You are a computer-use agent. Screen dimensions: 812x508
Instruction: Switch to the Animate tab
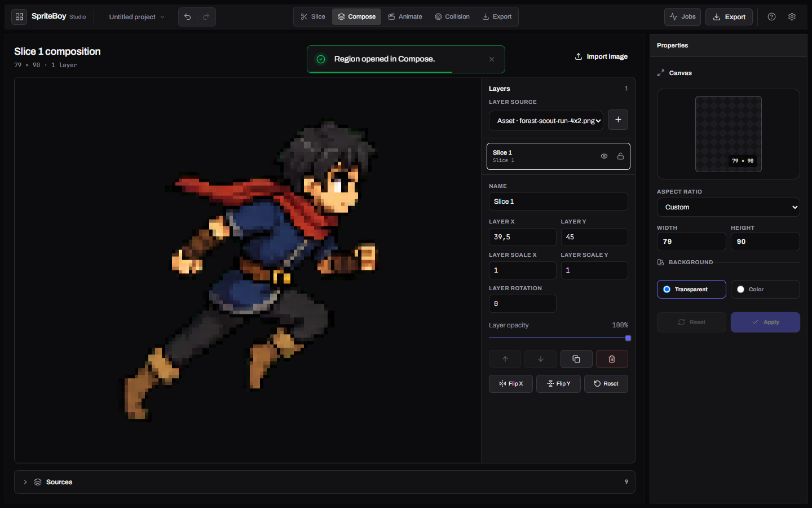click(x=405, y=17)
